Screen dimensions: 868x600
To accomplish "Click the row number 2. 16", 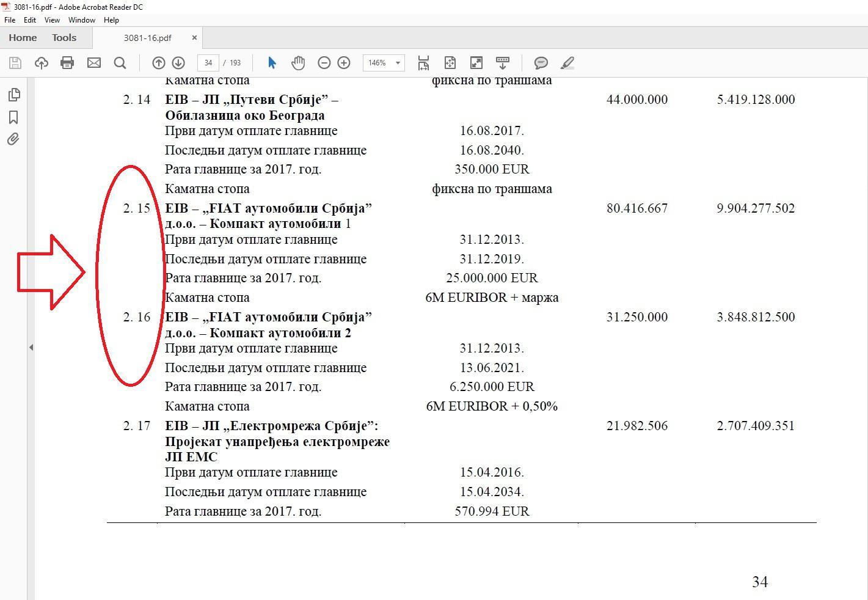I will click(x=137, y=317).
